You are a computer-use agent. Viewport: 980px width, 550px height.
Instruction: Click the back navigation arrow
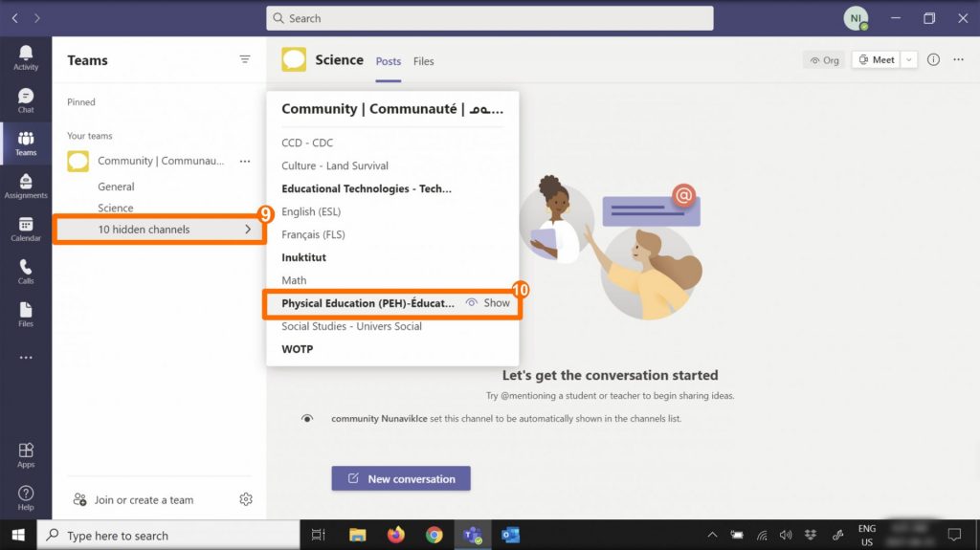pyautogui.click(x=15, y=18)
